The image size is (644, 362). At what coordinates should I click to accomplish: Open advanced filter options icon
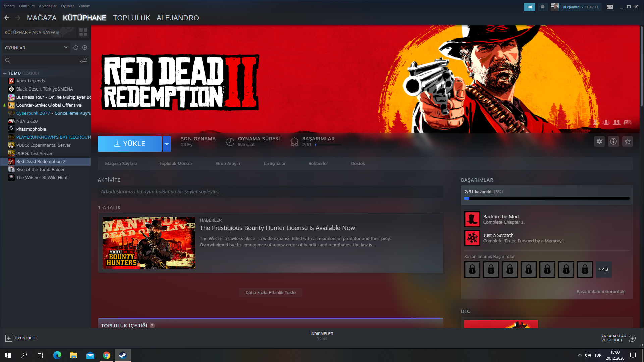coord(83,60)
